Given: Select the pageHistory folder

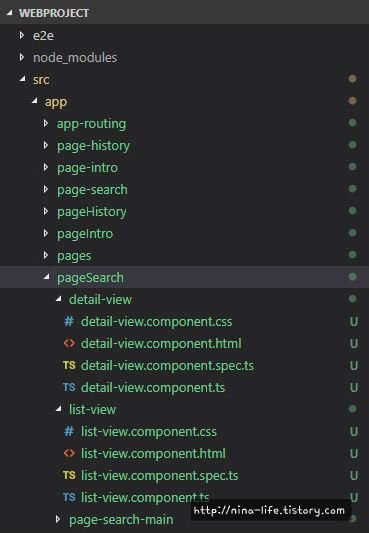Looking at the screenshot, I should pyautogui.click(x=92, y=212).
